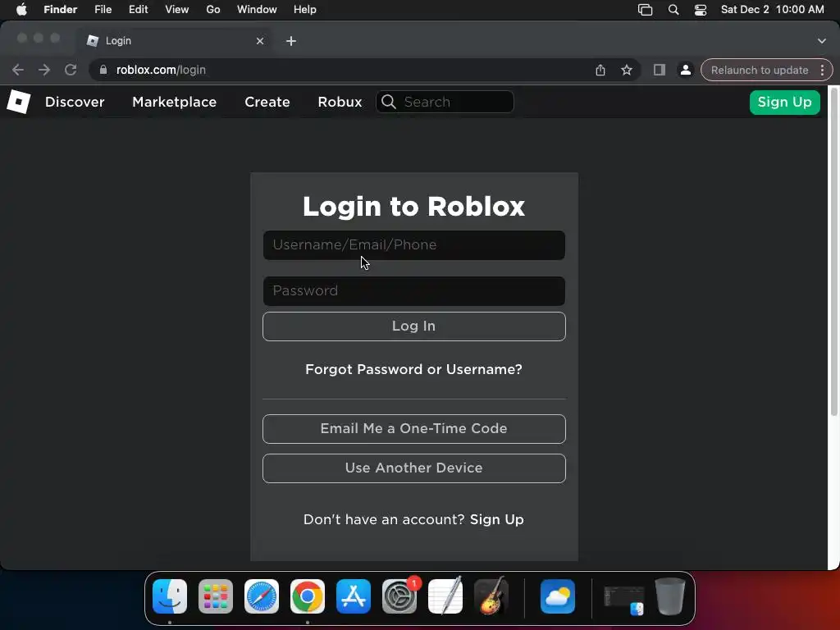Open Spotlight search in menu bar
The height and width of the screenshot is (630, 840).
point(673,10)
